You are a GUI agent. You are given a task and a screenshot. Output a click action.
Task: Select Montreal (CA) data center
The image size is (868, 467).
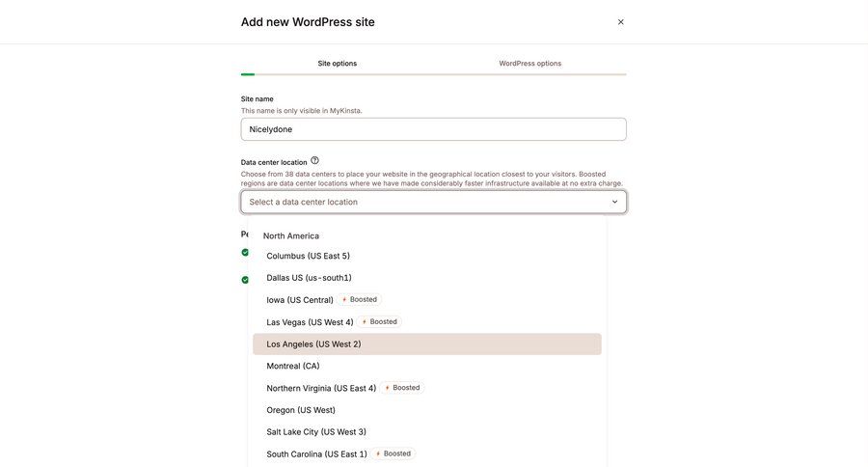[293, 367]
